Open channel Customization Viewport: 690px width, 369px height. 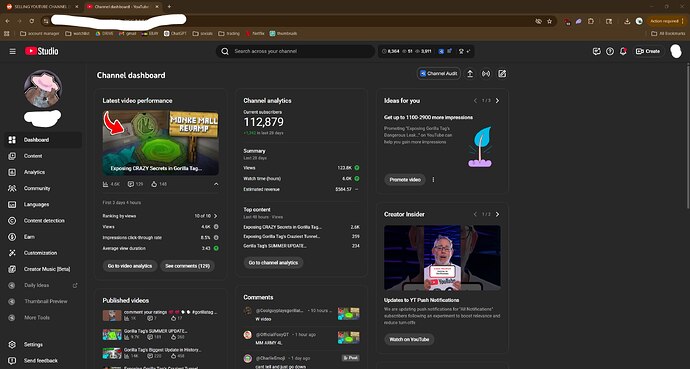[43, 253]
